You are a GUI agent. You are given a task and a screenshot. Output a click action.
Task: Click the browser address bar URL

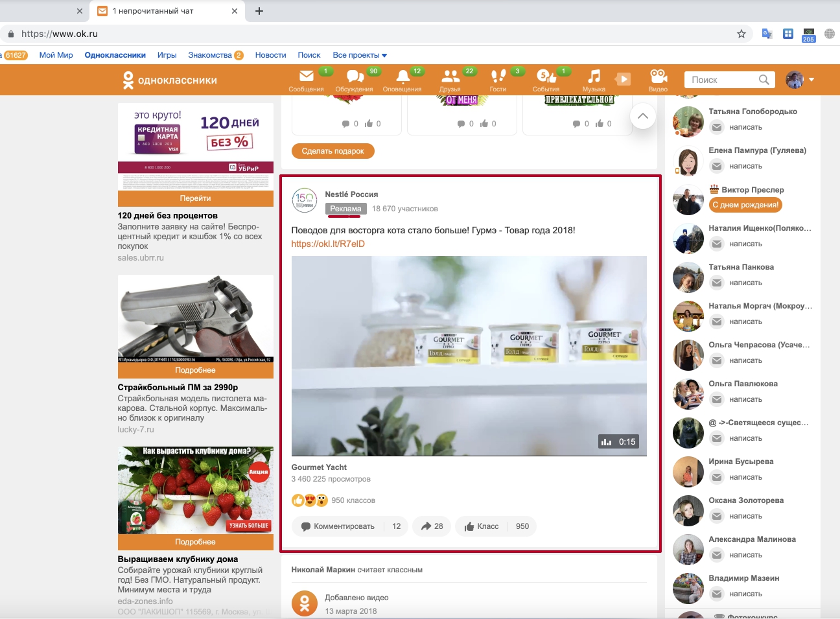(x=60, y=34)
